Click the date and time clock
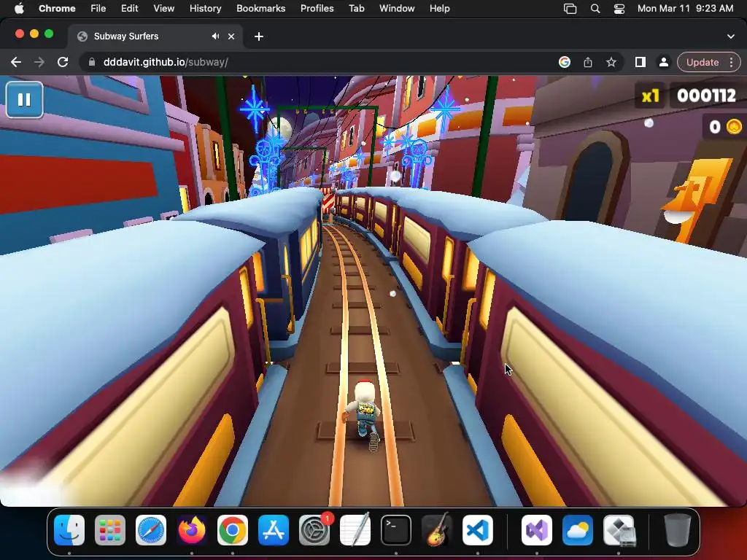 click(x=685, y=8)
